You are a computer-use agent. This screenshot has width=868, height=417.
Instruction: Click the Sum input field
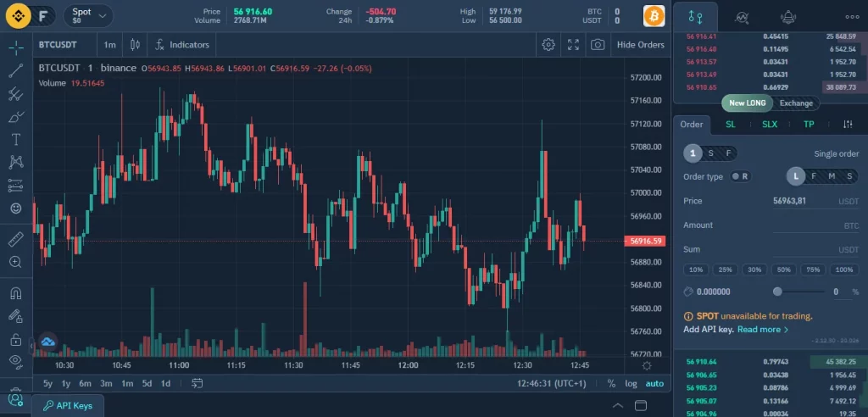[816, 250]
